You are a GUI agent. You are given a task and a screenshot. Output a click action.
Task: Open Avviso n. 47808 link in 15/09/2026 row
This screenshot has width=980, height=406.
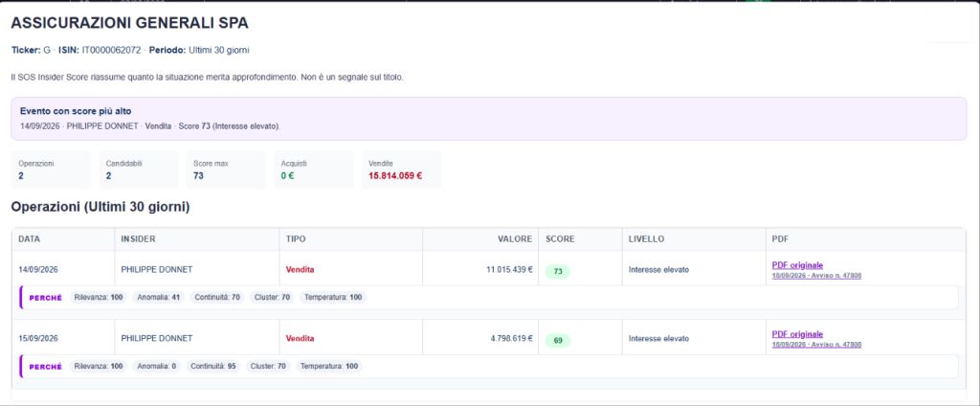coord(816,344)
